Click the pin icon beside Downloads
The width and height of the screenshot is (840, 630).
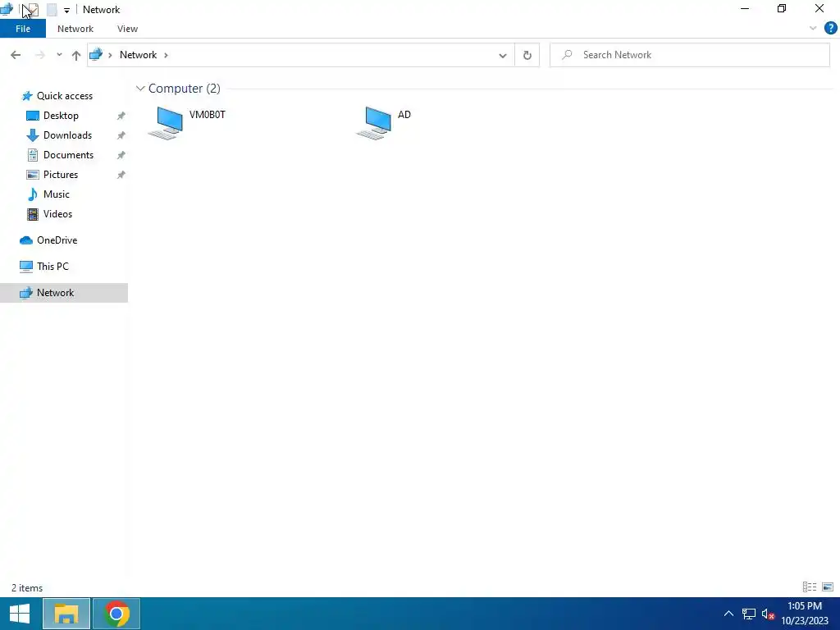click(121, 135)
